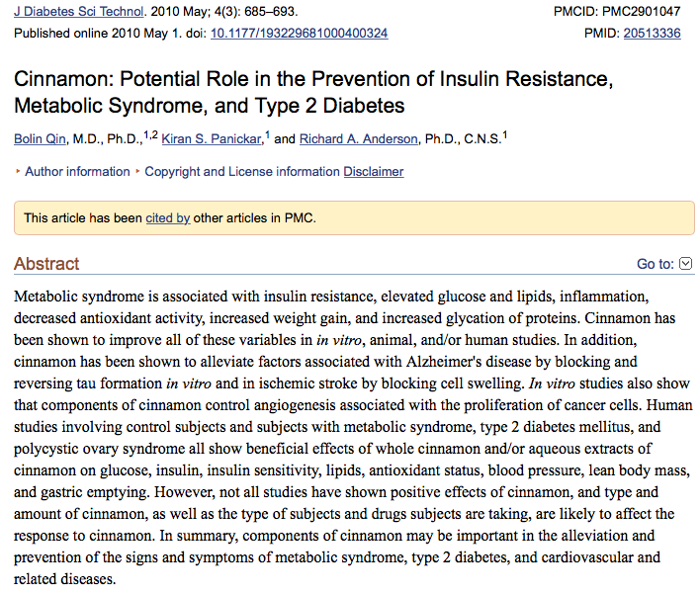
Task: Click the dropdown arrow icon beside Go to
Action: coord(686,264)
